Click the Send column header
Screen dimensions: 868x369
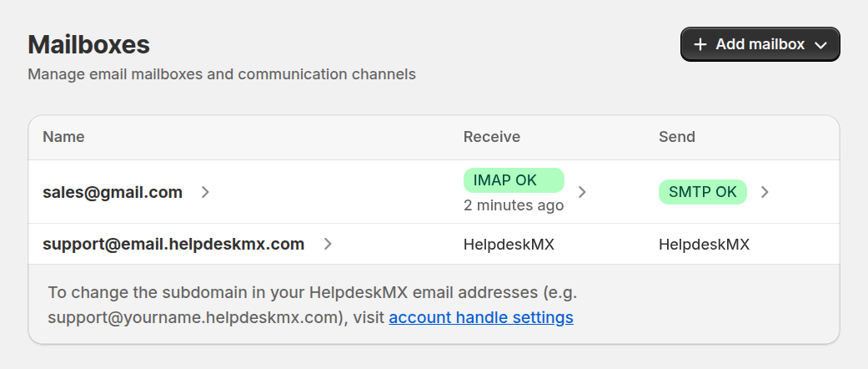click(676, 137)
